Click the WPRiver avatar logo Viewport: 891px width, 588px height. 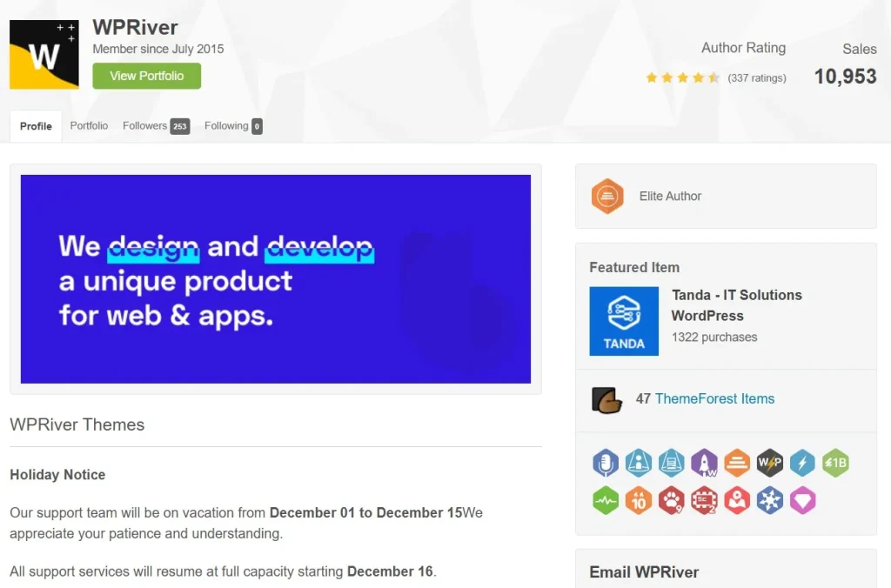(x=44, y=55)
